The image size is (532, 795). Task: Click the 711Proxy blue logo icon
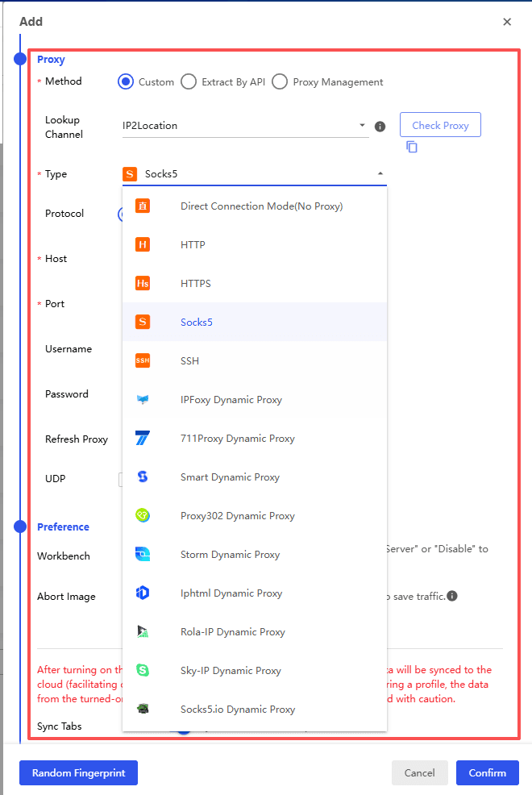pyautogui.click(x=143, y=438)
